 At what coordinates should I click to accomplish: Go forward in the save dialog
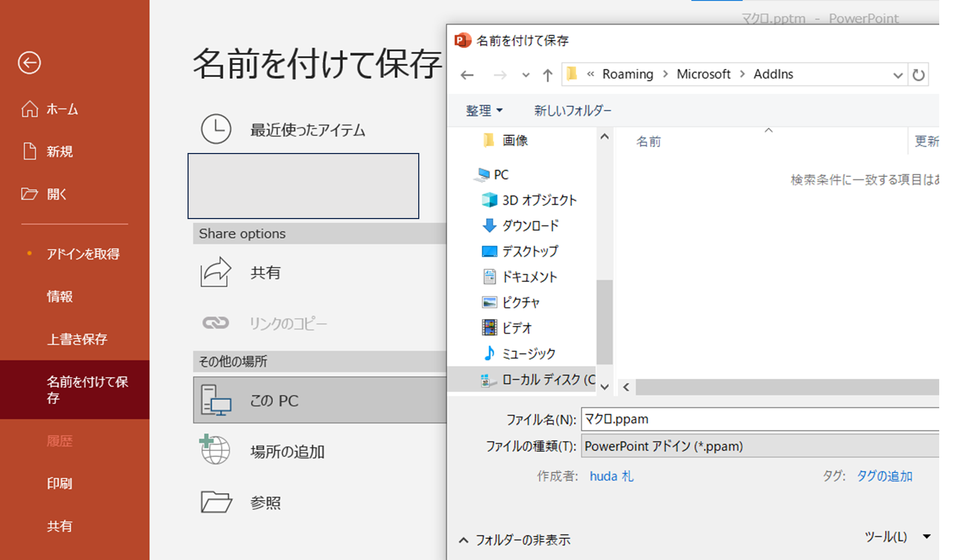[x=500, y=75]
